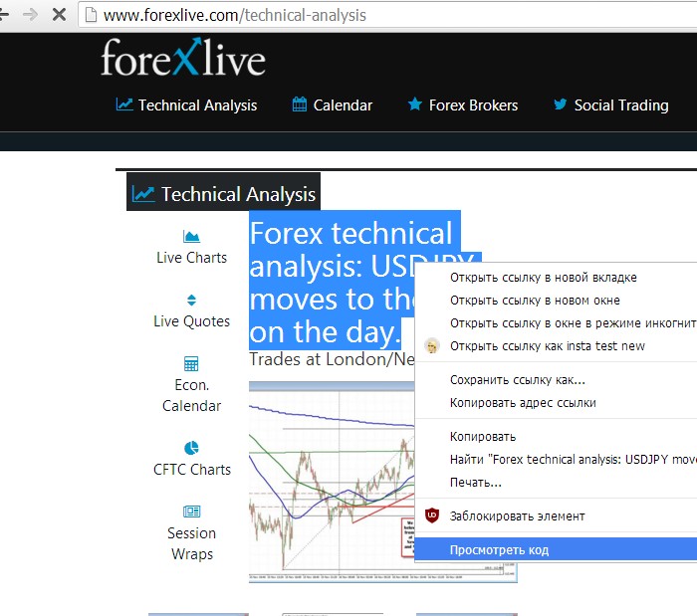This screenshot has width=697, height=616.
Task: Click the Econ. Calendar calculator icon
Action: (x=191, y=364)
